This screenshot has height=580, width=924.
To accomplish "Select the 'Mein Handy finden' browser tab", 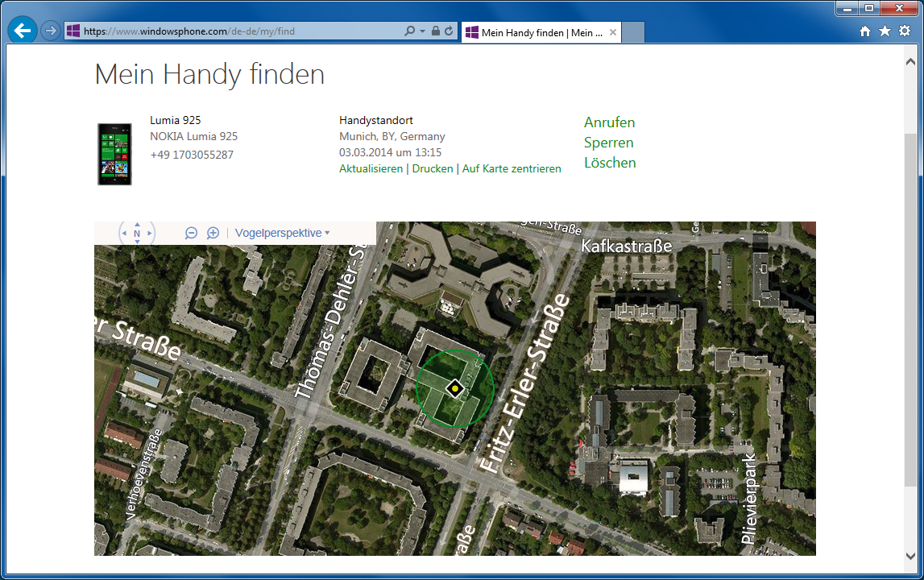I will coord(541,33).
